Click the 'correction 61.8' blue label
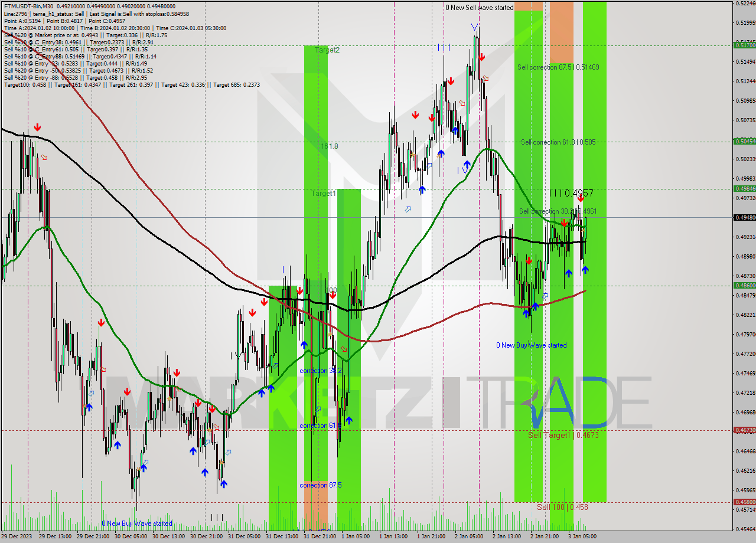This screenshot has height=543, width=756. (321, 426)
